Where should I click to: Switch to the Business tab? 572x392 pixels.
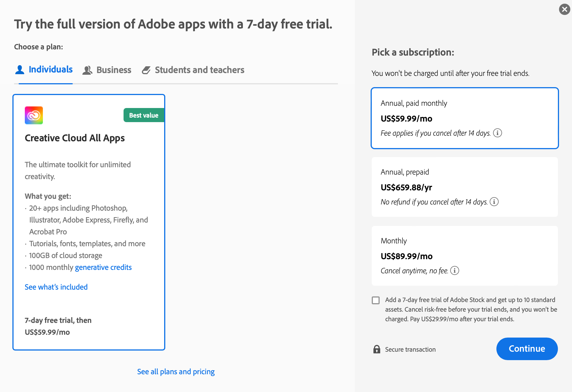(x=114, y=70)
